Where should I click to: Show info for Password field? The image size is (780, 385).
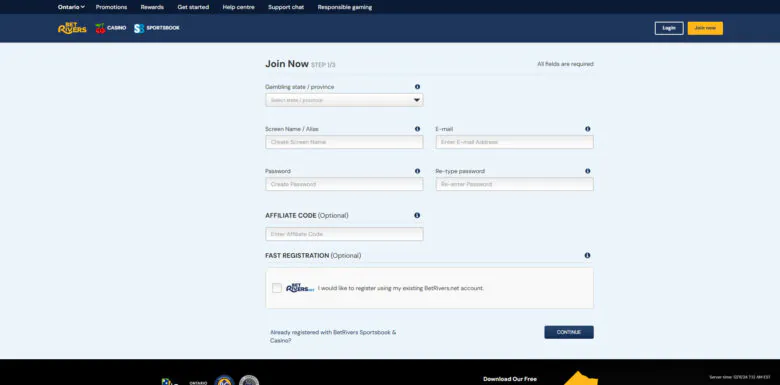coord(417,171)
